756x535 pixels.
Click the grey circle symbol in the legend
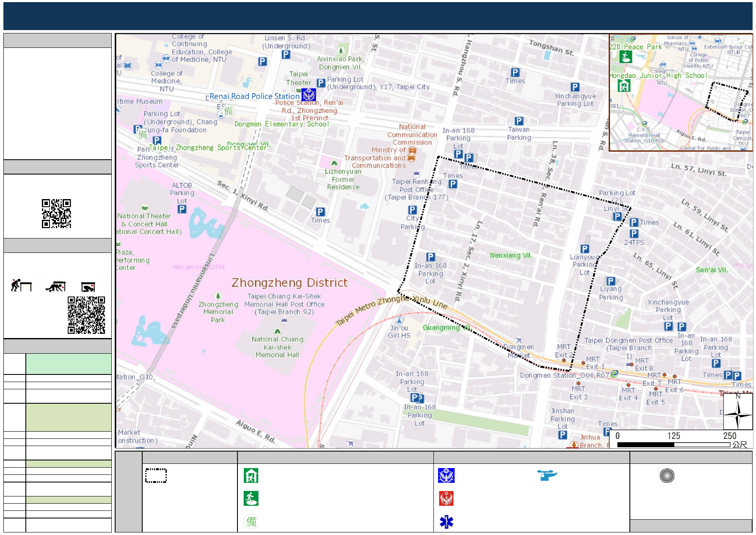pyautogui.click(x=667, y=476)
